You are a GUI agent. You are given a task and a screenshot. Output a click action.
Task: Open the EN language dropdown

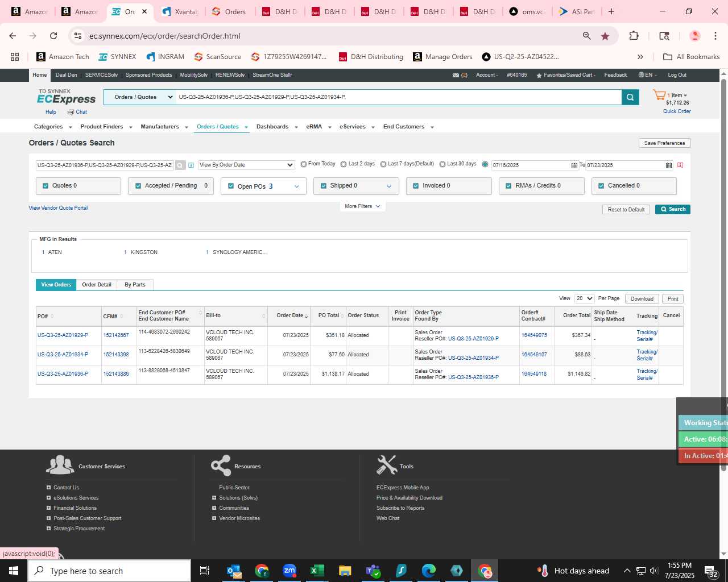[648, 75]
